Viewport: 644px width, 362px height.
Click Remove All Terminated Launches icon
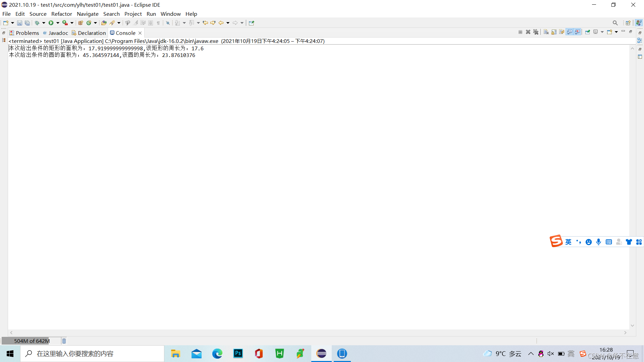tap(536, 32)
